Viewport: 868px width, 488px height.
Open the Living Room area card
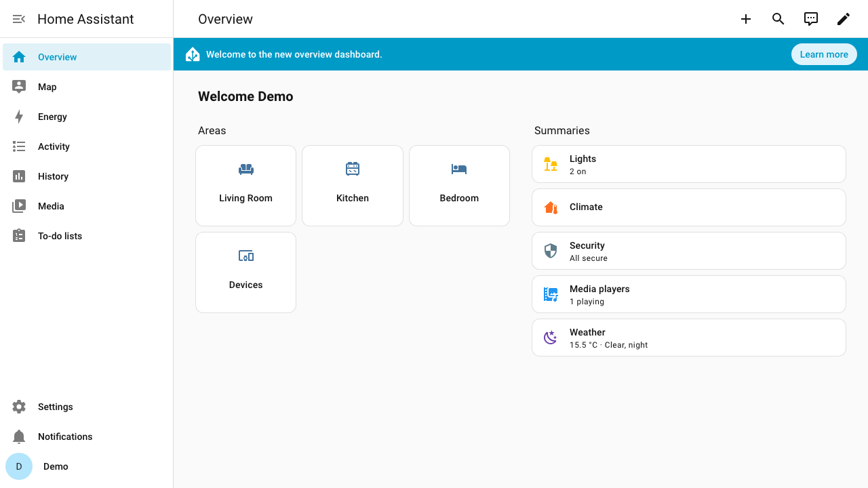(246, 186)
